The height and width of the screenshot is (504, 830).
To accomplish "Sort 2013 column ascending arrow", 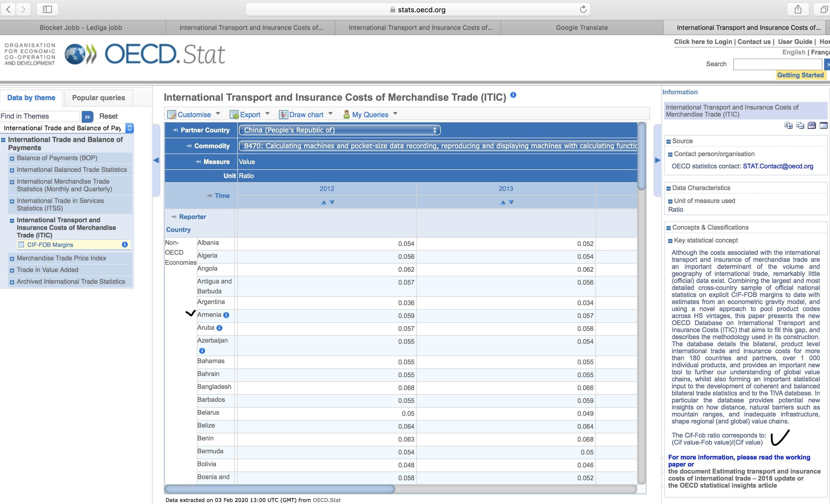I will (502, 202).
